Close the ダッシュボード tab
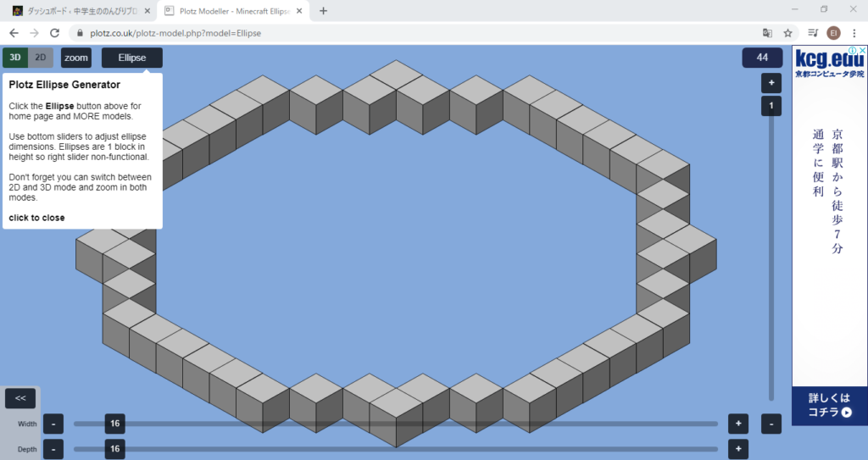 point(147,11)
